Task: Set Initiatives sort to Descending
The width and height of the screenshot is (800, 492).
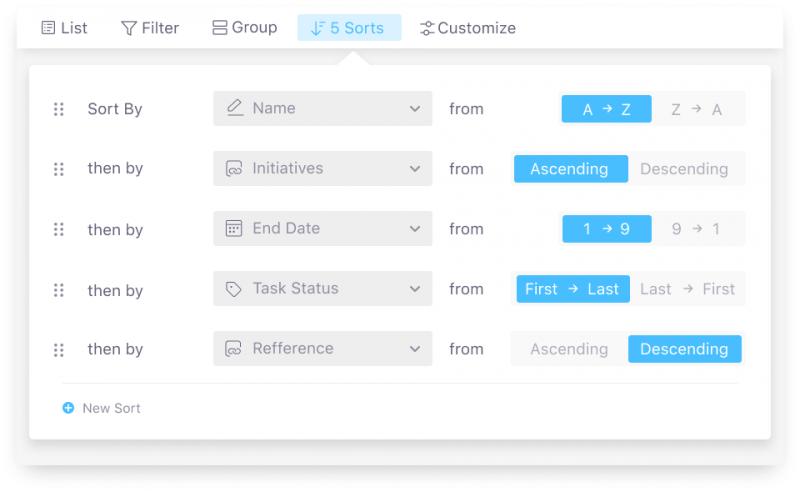Action: click(684, 169)
